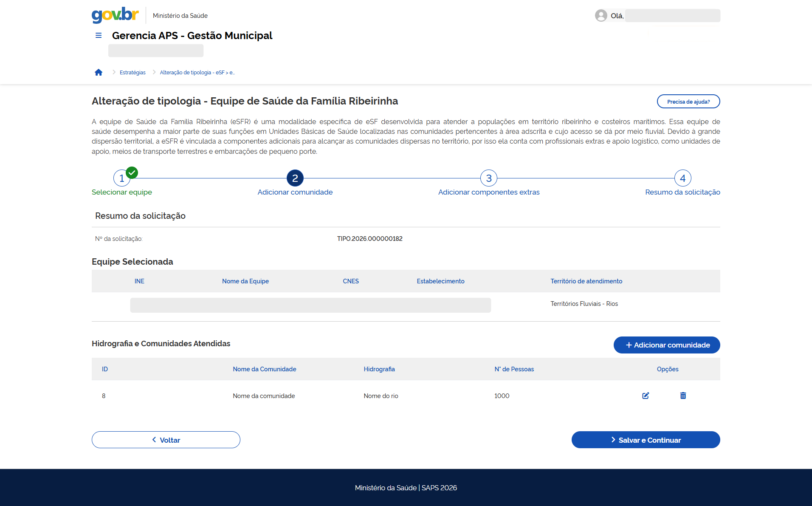Click the Território de atendimento column header
This screenshot has width=812, height=506.
(x=586, y=281)
